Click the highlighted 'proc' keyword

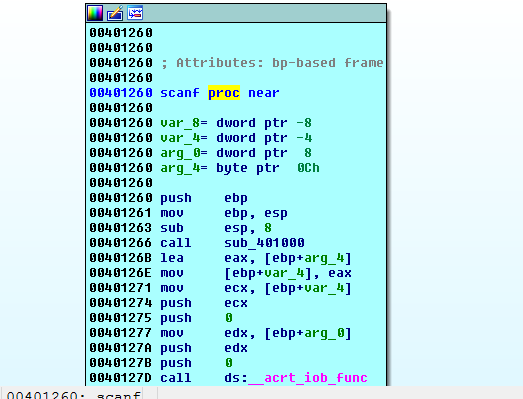point(224,93)
